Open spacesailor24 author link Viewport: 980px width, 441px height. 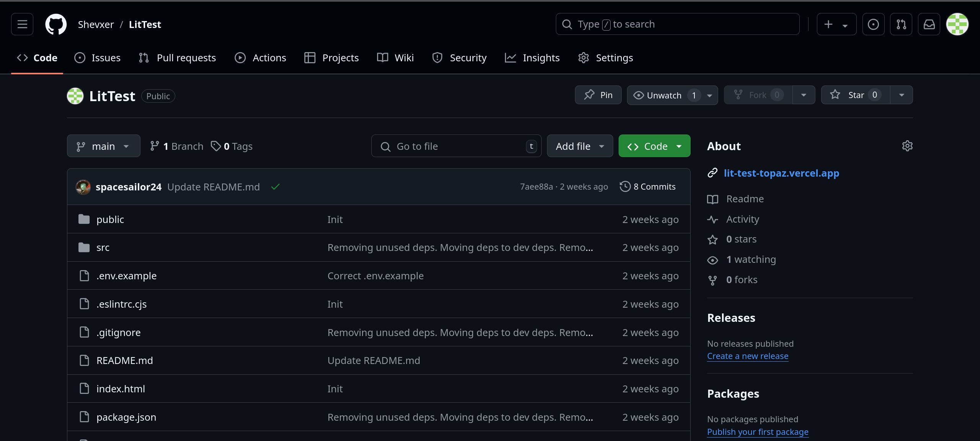[129, 187]
